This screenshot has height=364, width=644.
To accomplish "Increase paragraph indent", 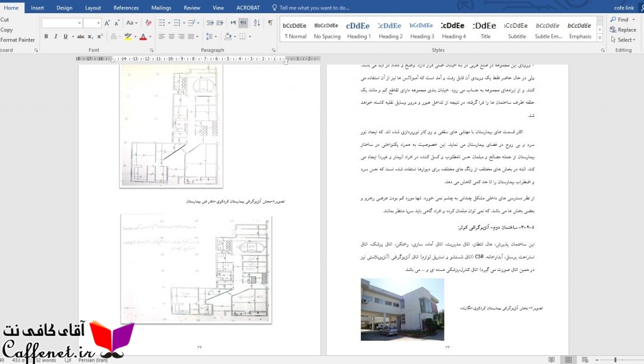I will 219,23.
